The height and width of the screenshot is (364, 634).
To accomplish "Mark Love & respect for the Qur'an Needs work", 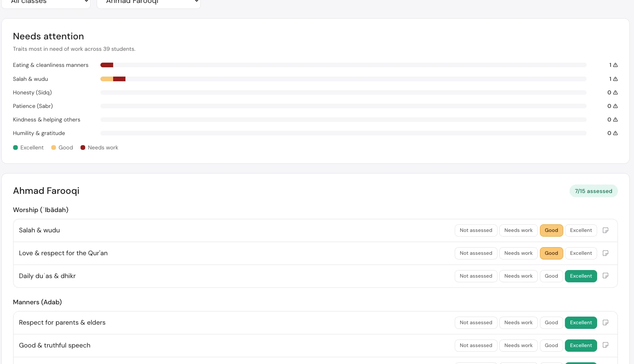I will click(x=518, y=253).
